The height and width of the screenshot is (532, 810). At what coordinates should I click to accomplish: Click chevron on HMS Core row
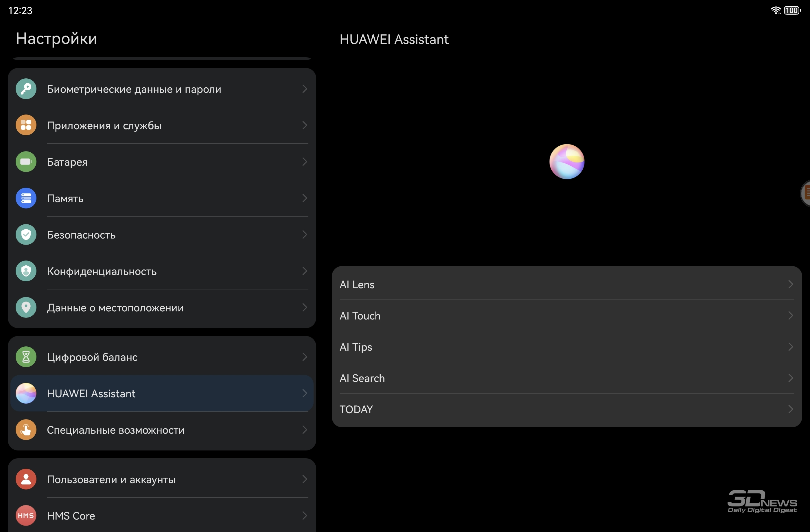pos(305,515)
